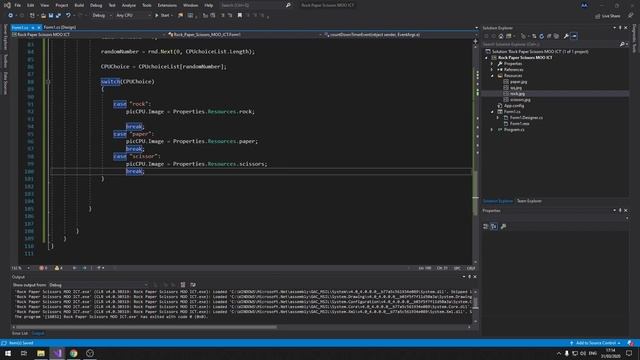Open Windows Start menu
Screen dimensions: 640x360
click(x=8, y=353)
